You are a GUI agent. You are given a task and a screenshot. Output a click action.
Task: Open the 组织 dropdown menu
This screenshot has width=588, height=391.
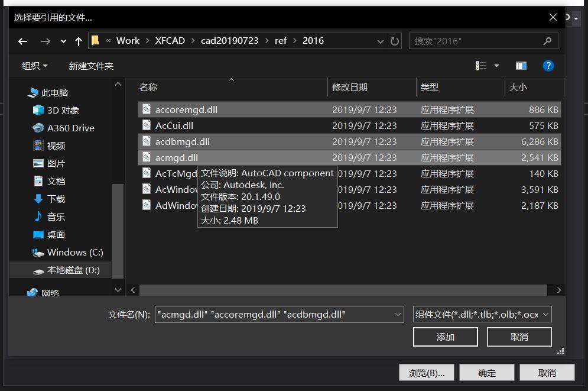point(34,65)
